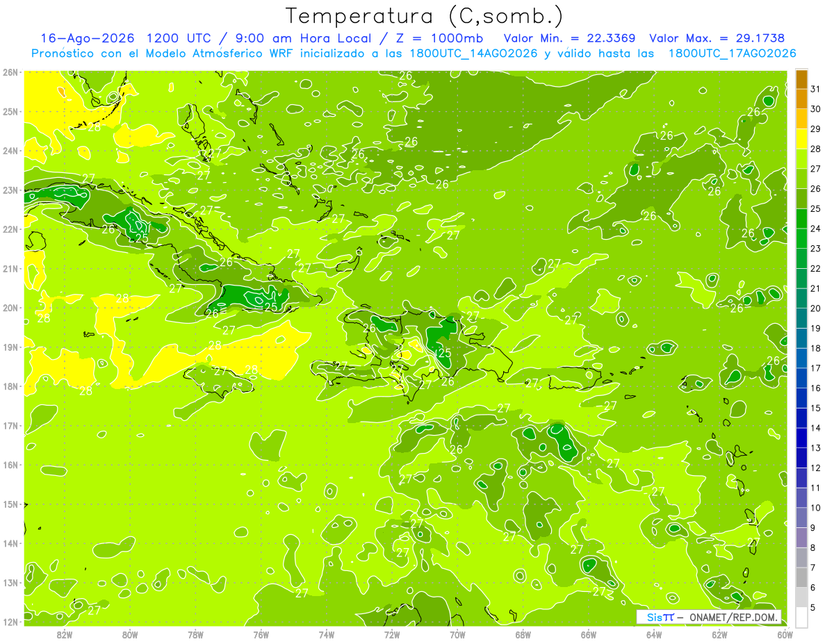Screen dimensions: 834x644
Task: Click the colorbar swatch between 24 and 25
Action: pyautogui.click(x=801, y=219)
